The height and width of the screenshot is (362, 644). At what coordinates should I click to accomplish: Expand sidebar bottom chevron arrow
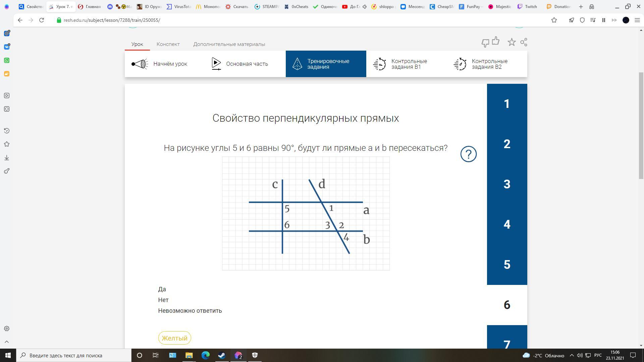pyautogui.click(x=7, y=342)
